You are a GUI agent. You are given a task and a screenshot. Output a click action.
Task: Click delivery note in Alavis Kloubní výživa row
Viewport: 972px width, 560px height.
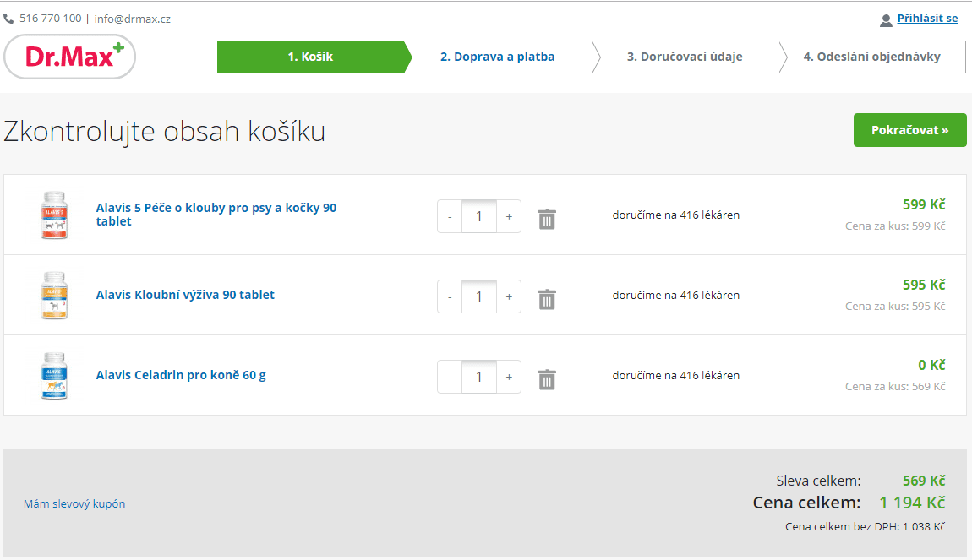(x=675, y=295)
